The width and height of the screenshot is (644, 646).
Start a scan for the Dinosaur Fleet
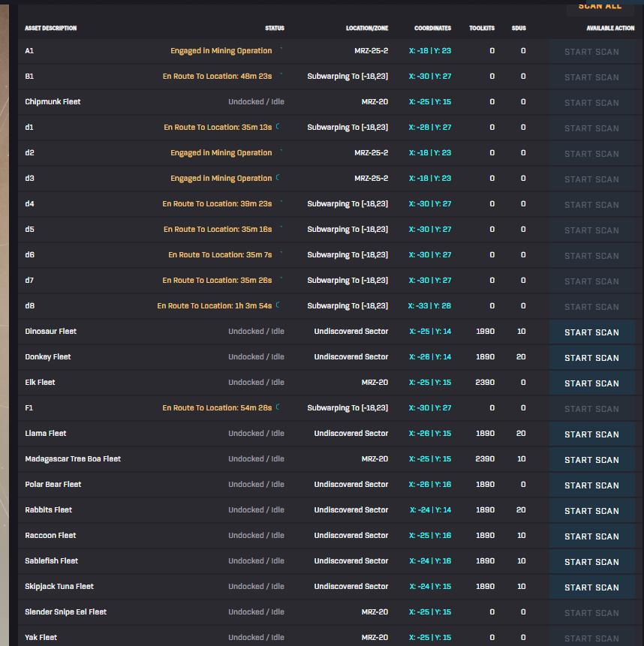(x=591, y=331)
